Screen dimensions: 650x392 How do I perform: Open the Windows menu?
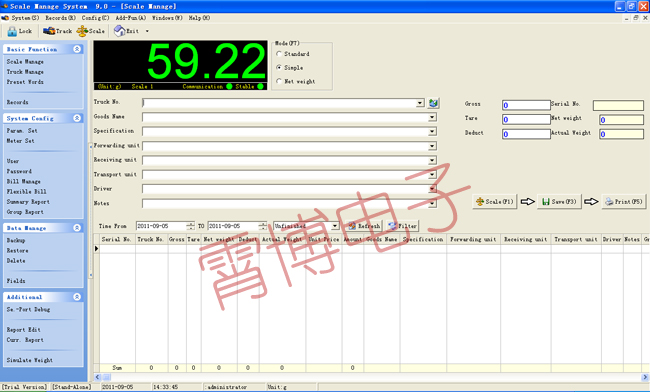(167, 18)
